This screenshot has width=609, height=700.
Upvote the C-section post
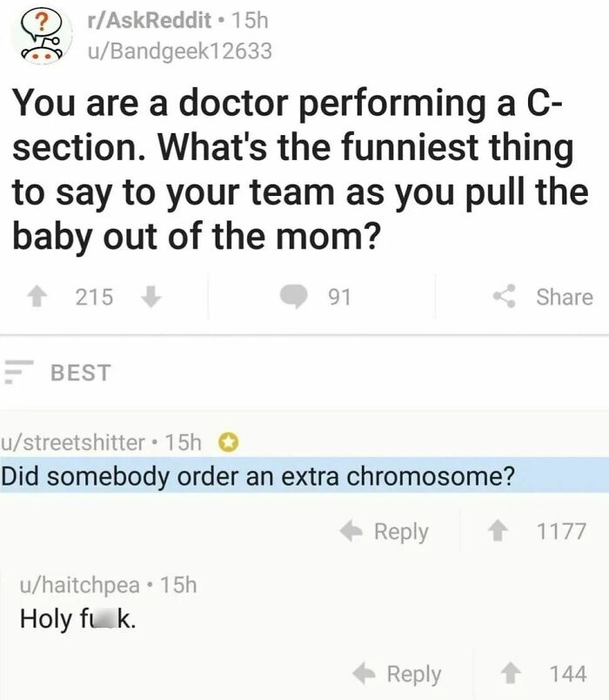[41, 297]
